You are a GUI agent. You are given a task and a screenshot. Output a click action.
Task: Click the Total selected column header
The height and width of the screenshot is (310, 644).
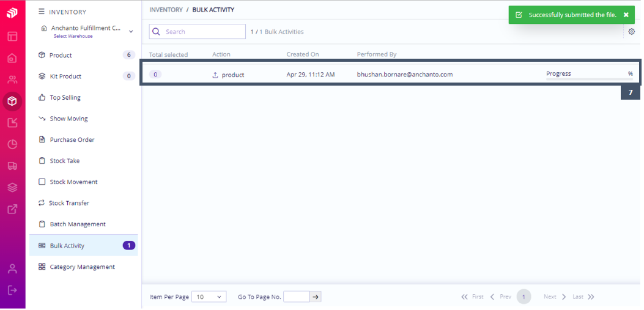(168, 54)
